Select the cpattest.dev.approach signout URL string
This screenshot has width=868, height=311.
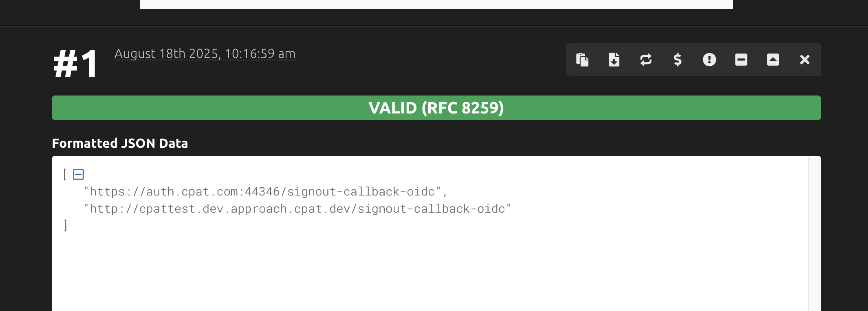297,209
